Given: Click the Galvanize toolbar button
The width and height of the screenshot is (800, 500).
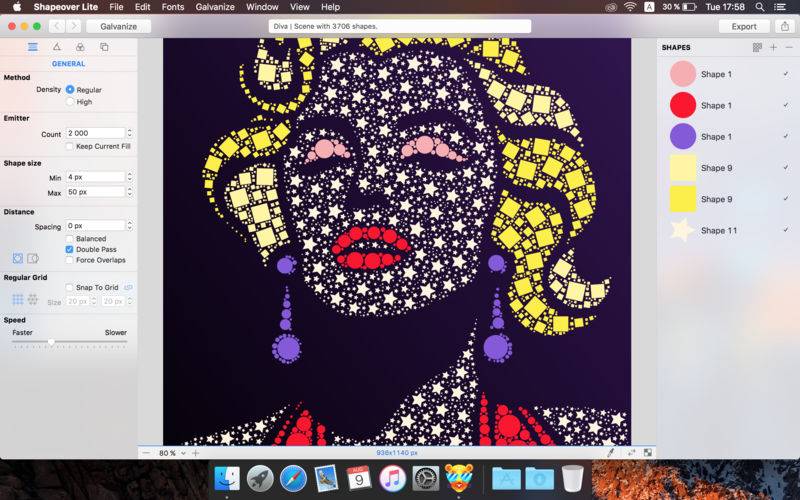Looking at the screenshot, I should point(118,27).
